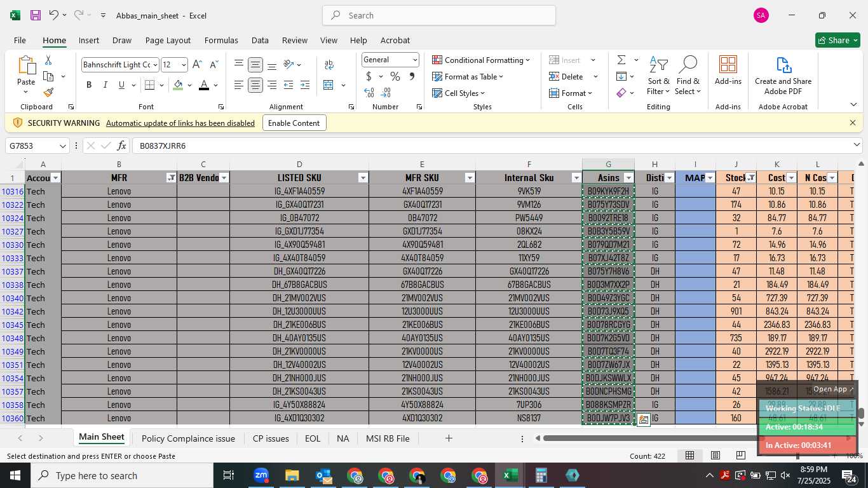Click the Fill down icon in Editing

point(621,76)
